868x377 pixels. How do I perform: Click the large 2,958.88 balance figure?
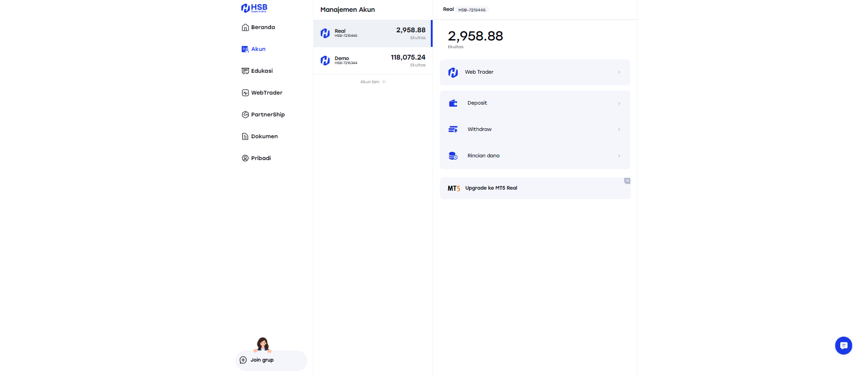[475, 36]
